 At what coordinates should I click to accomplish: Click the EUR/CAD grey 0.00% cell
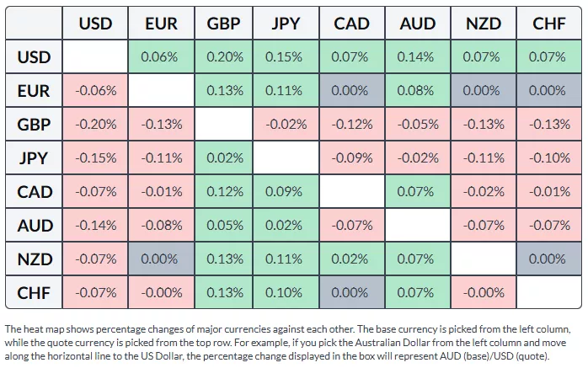(x=352, y=91)
